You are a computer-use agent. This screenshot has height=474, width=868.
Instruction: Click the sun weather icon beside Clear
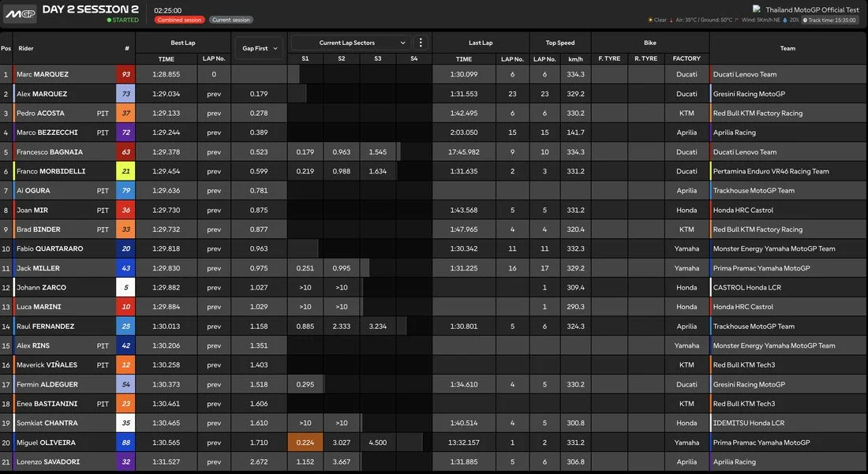click(x=650, y=20)
